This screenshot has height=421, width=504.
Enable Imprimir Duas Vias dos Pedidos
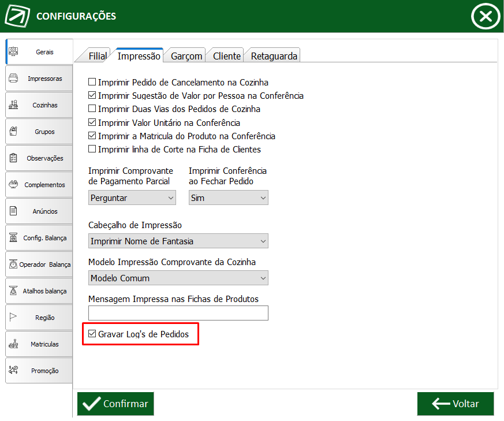[x=92, y=109]
